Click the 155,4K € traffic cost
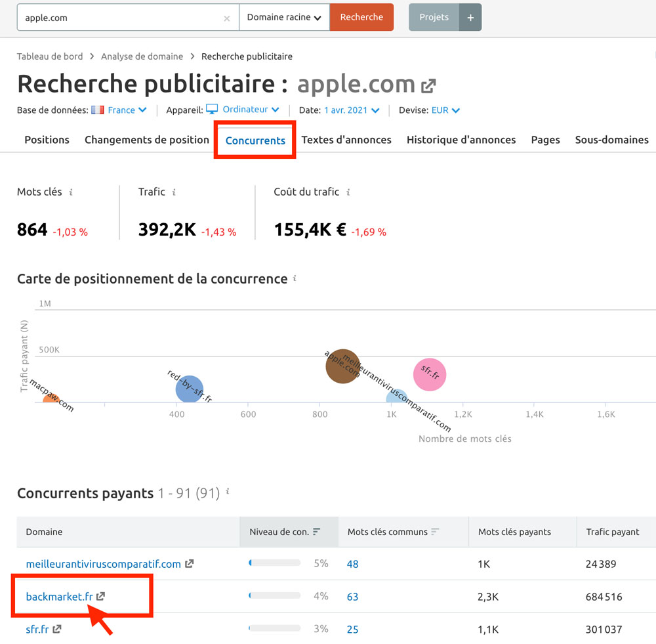Screen dimensions: 656x644 point(310,230)
